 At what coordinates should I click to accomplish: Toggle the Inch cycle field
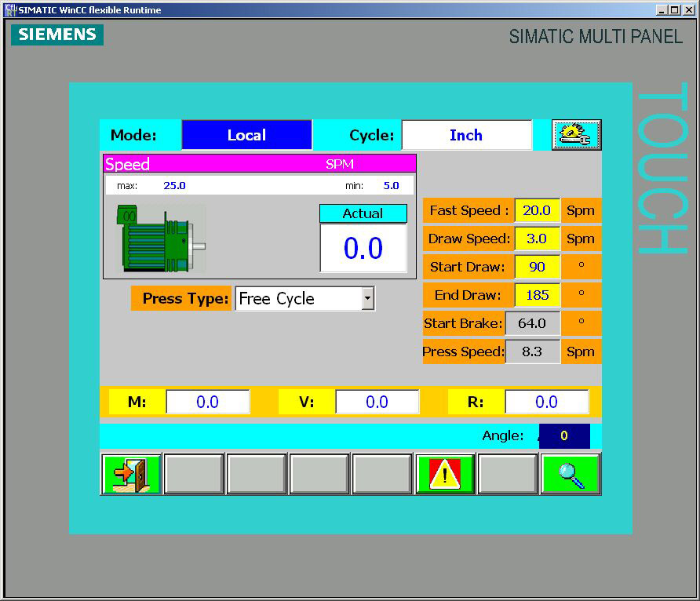[466, 135]
